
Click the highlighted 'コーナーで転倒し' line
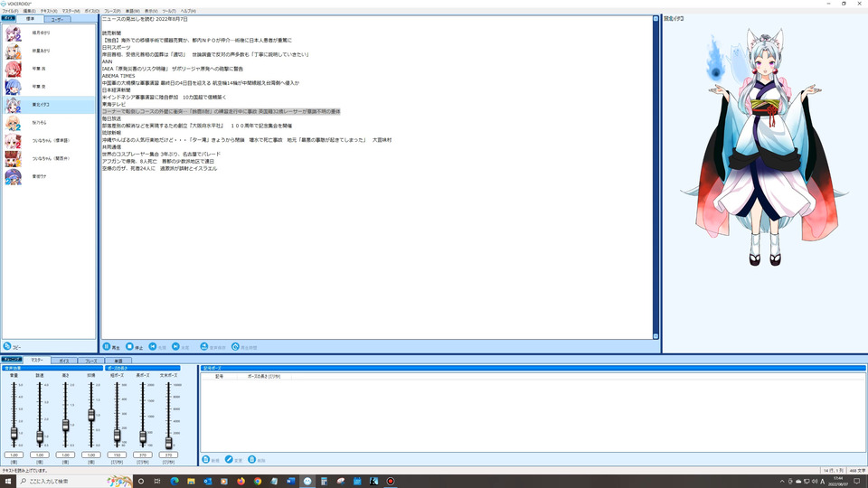tap(221, 111)
